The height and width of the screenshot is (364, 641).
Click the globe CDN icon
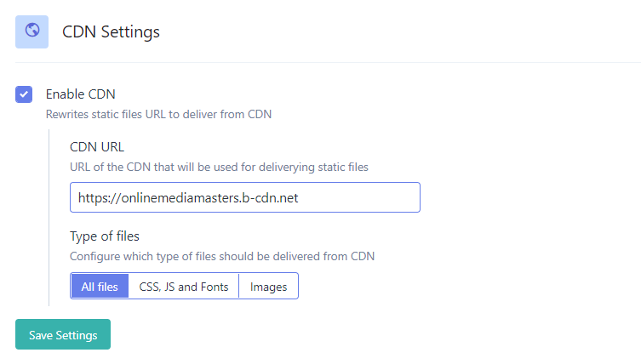coord(31,31)
